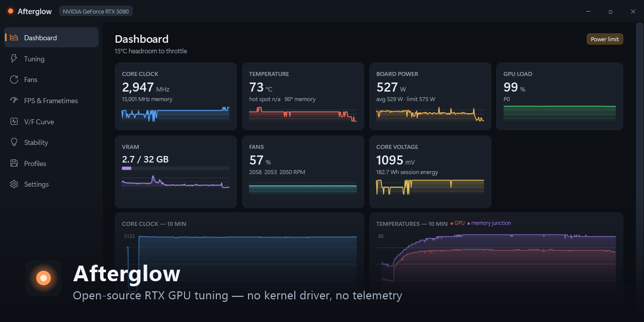Click the 57 % fan speed value
This screenshot has height=322, width=644.
pyautogui.click(x=260, y=160)
